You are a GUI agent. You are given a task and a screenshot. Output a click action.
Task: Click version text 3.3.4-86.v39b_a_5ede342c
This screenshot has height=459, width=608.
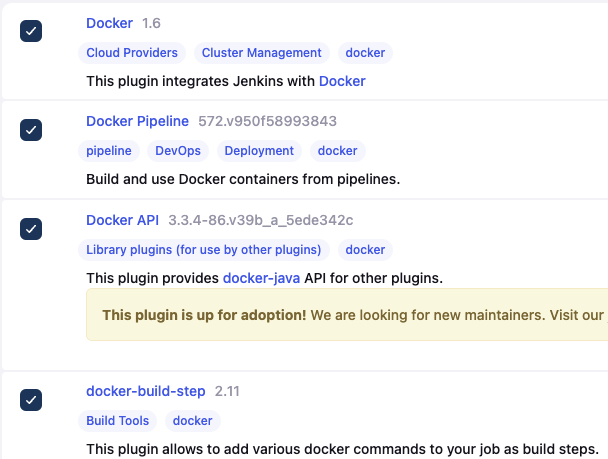coord(261,220)
